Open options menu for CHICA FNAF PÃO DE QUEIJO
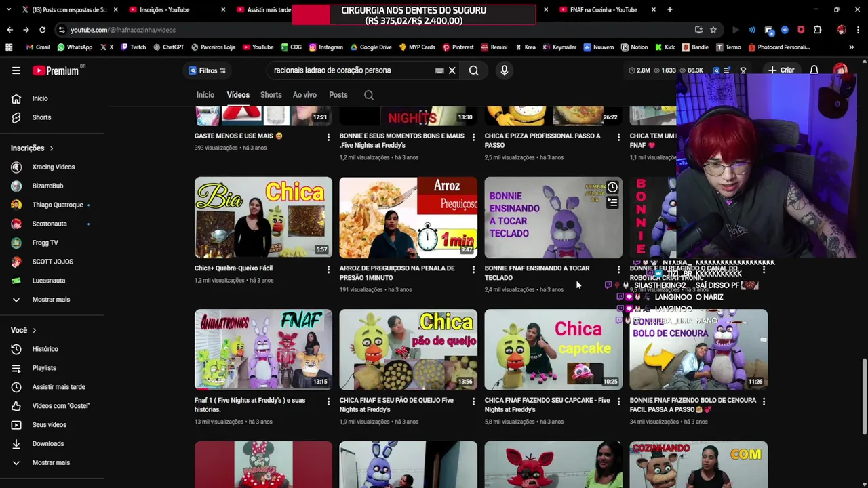The image size is (868, 488). click(473, 401)
